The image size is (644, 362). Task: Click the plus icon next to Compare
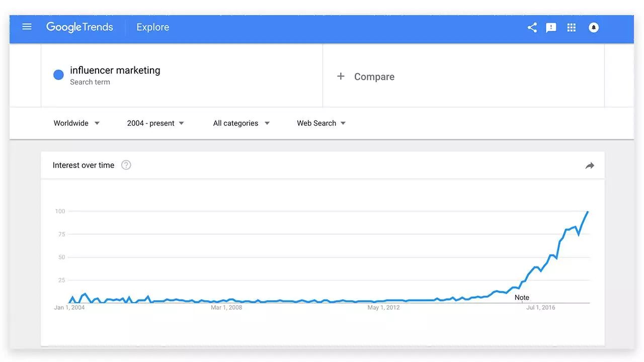341,76
